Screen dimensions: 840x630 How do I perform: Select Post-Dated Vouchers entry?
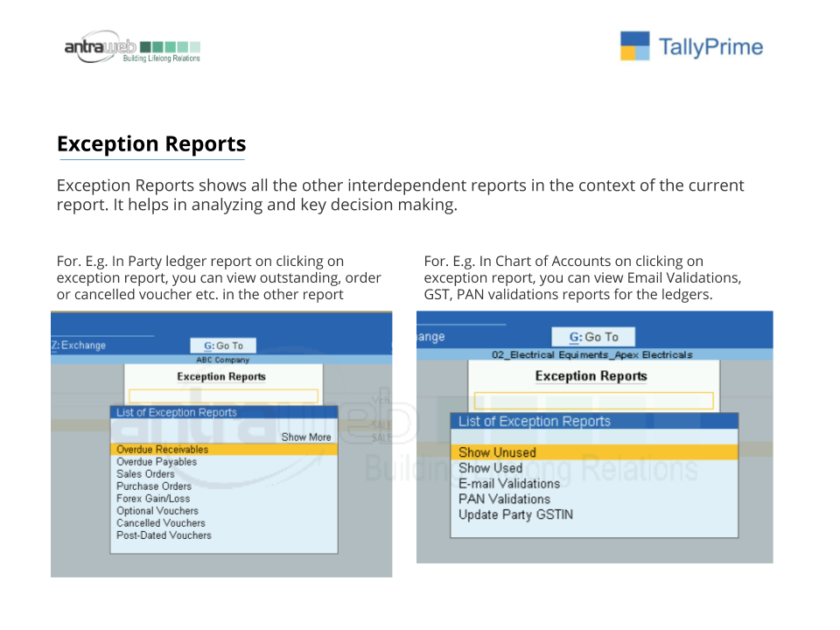pos(224,535)
